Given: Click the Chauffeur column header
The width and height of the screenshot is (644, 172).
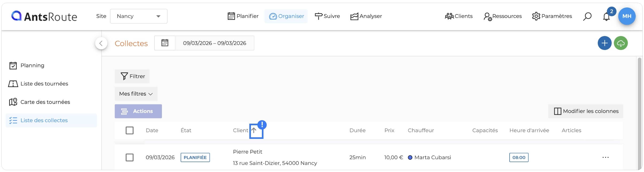Looking at the screenshot, I should point(421,130).
